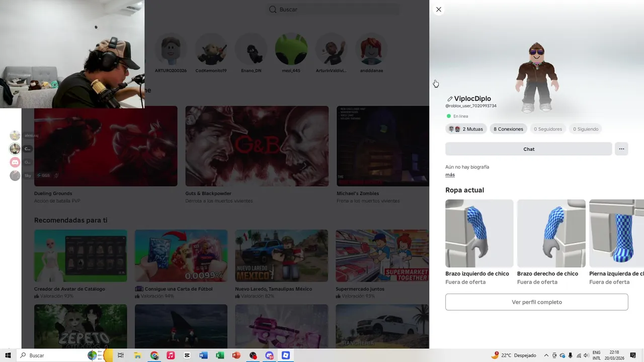This screenshot has width=644, height=362.
Task: Open File Explorer from the taskbar
Action: coord(137,355)
